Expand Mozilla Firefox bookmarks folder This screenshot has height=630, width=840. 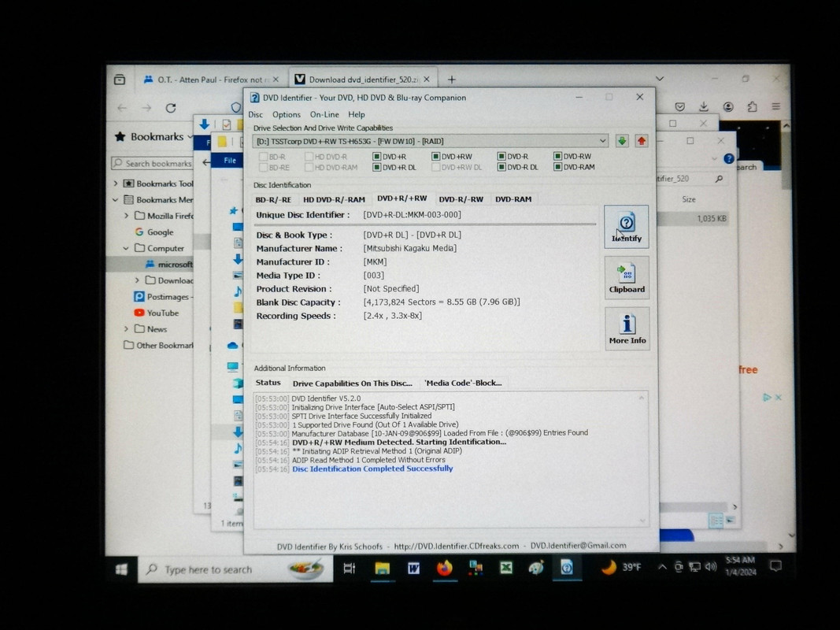point(127,216)
